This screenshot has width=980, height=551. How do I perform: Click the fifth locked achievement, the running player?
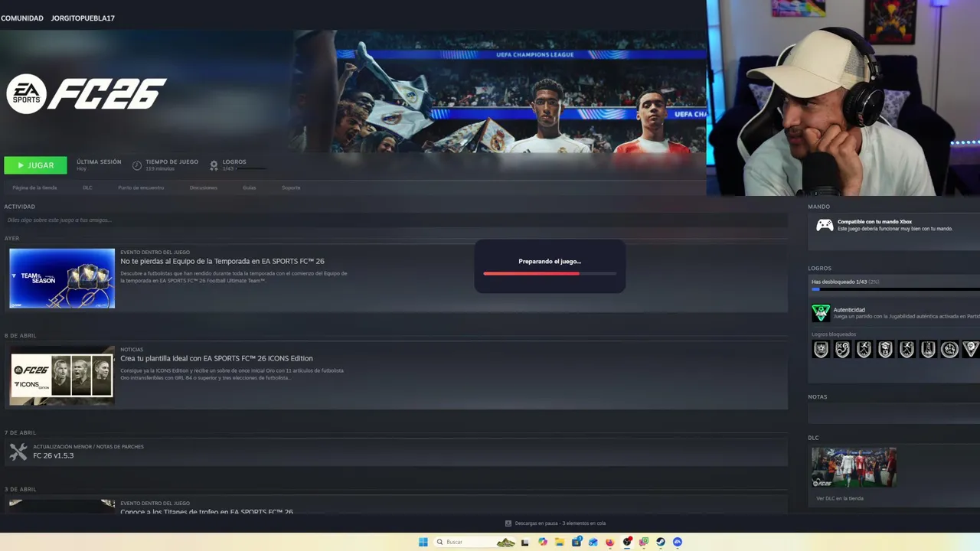click(906, 350)
